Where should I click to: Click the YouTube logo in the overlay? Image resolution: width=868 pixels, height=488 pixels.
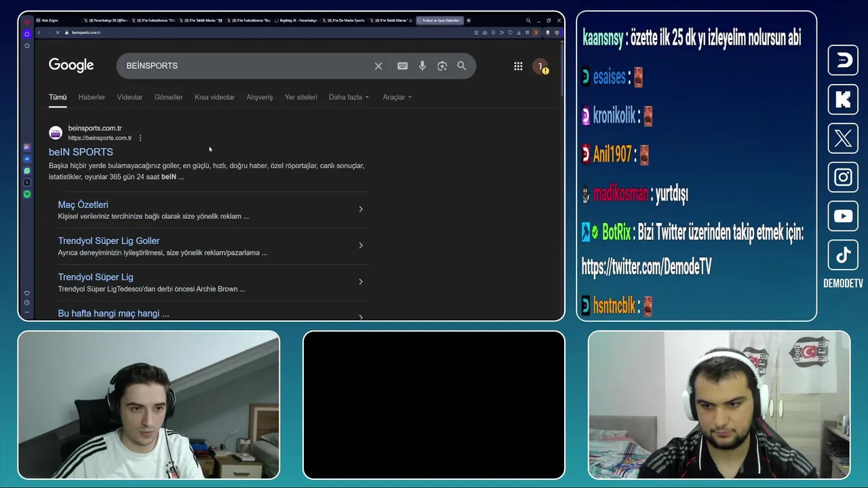(x=843, y=216)
